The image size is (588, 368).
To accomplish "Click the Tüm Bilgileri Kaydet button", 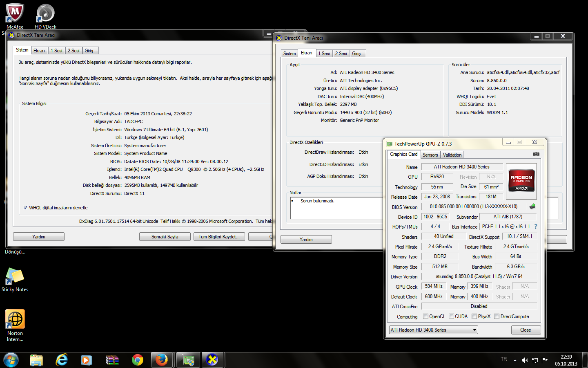I will point(219,237).
